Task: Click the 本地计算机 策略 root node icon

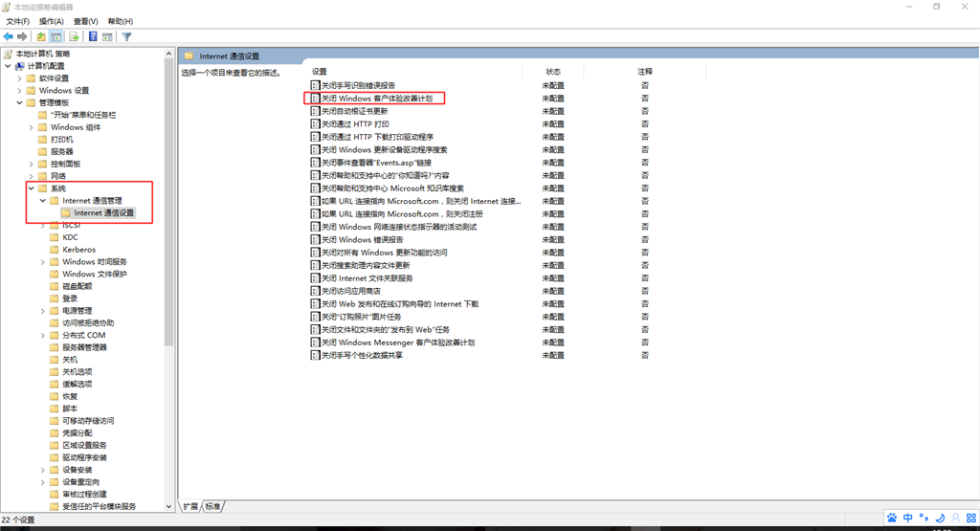Action: [8, 54]
